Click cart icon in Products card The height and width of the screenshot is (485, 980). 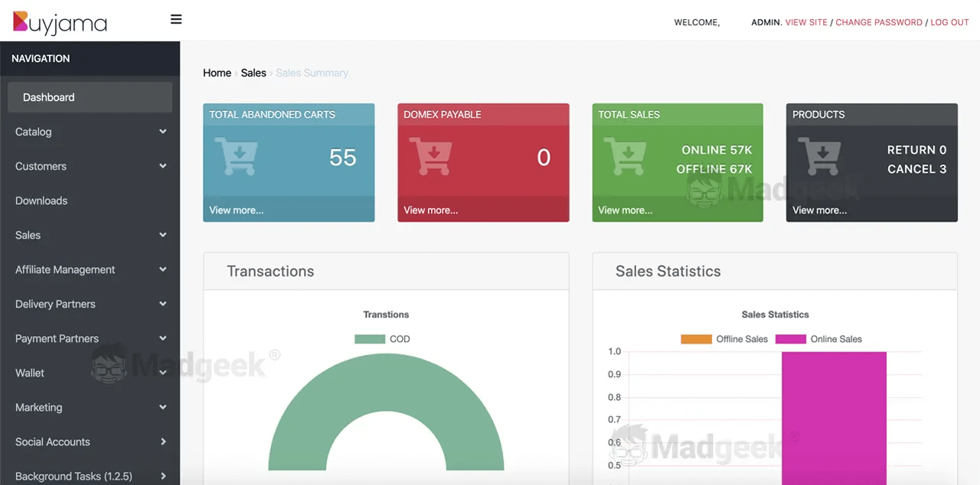820,156
